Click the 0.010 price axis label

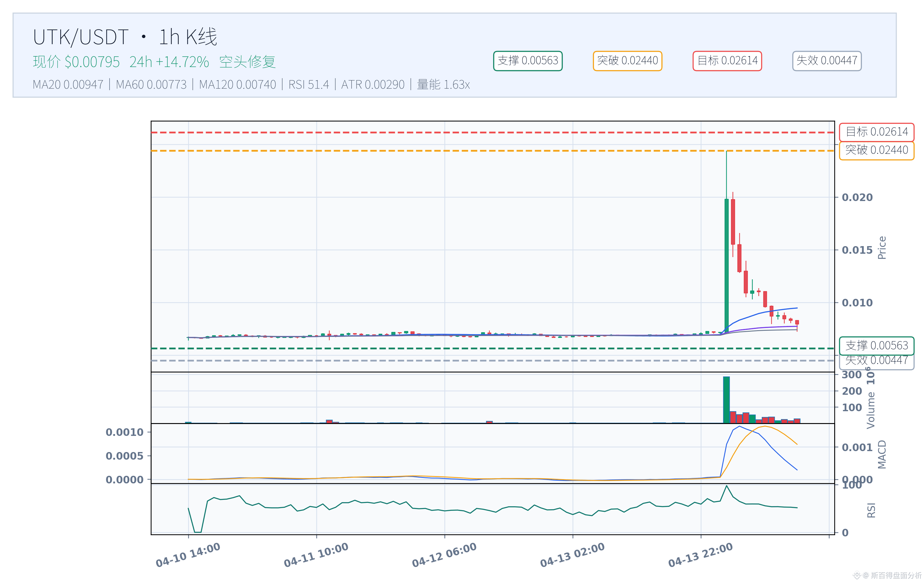tap(857, 303)
